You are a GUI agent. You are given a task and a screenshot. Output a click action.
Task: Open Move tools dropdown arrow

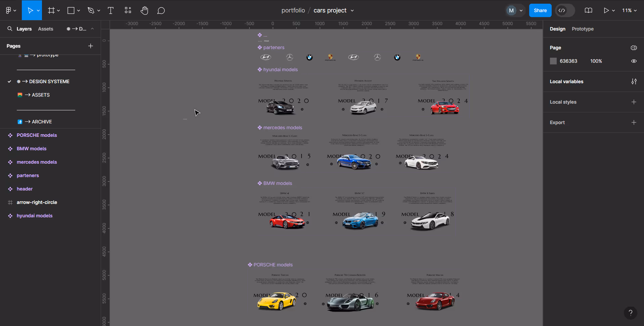click(38, 11)
